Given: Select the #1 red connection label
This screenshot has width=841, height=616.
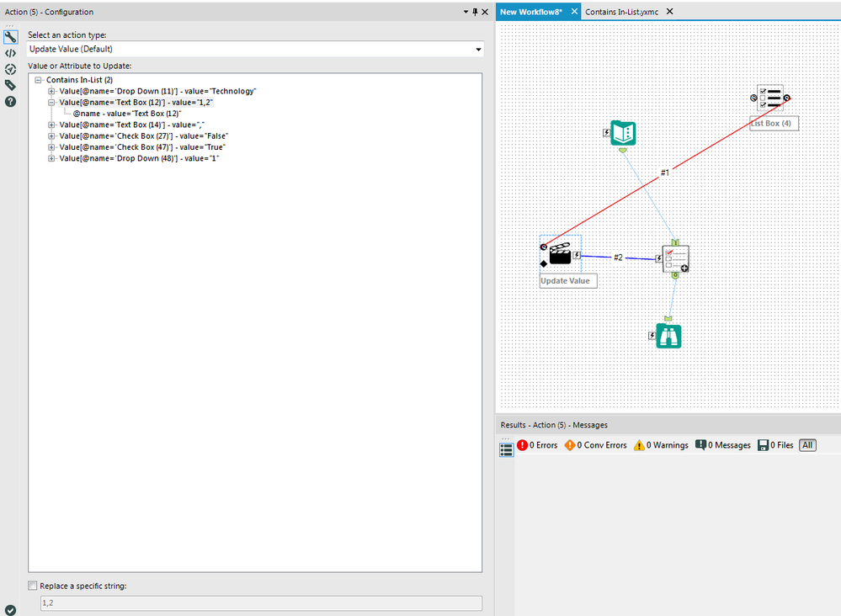Looking at the screenshot, I should (x=664, y=173).
